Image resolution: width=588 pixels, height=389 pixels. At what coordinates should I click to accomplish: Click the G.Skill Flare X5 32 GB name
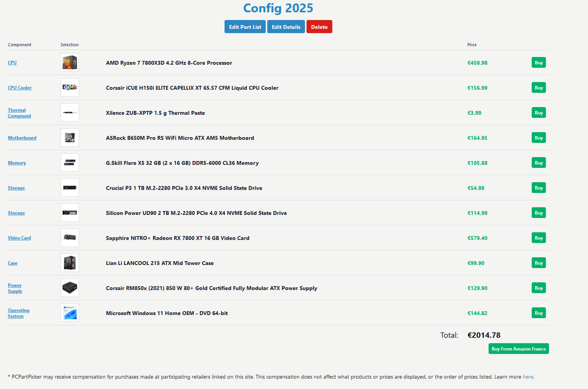click(182, 163)
